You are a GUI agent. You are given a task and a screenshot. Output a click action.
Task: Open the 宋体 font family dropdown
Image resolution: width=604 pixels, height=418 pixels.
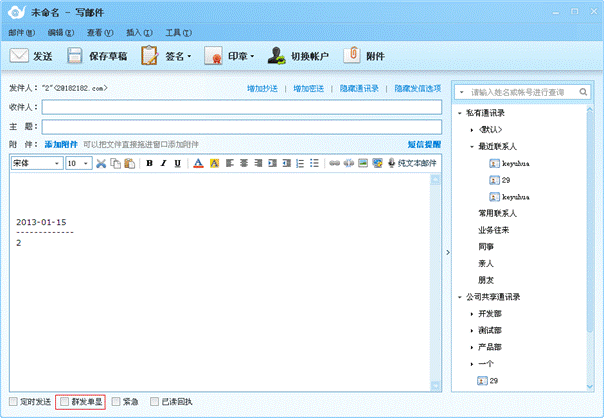37,163
